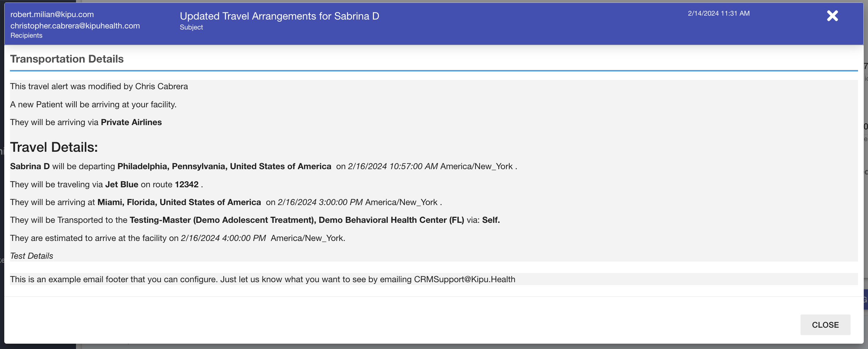Click the email subject title text
Image resolution: width=868 pixels, height=349 pixels.
[279, 16]
